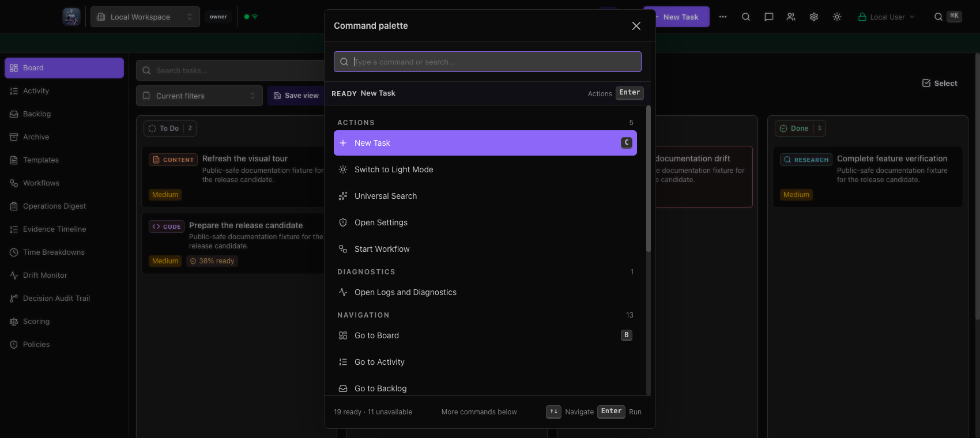Open the settings gear icon in top bar
Viewport: 980px width, 438px height.
[x=814, y=17]
